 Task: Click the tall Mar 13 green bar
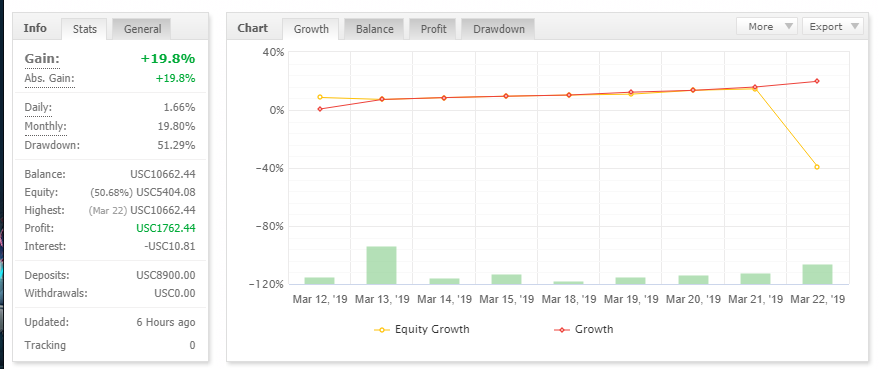[x=381, y=265]
